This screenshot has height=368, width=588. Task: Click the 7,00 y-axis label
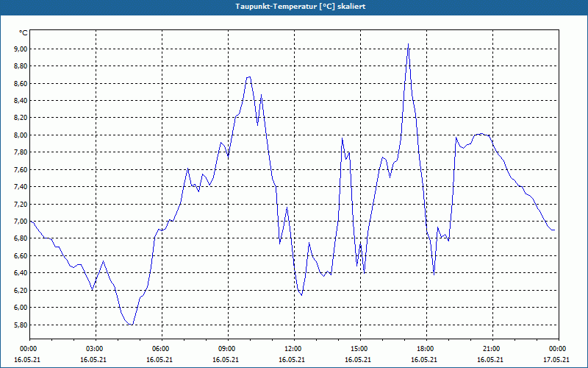tap(21, 222)
